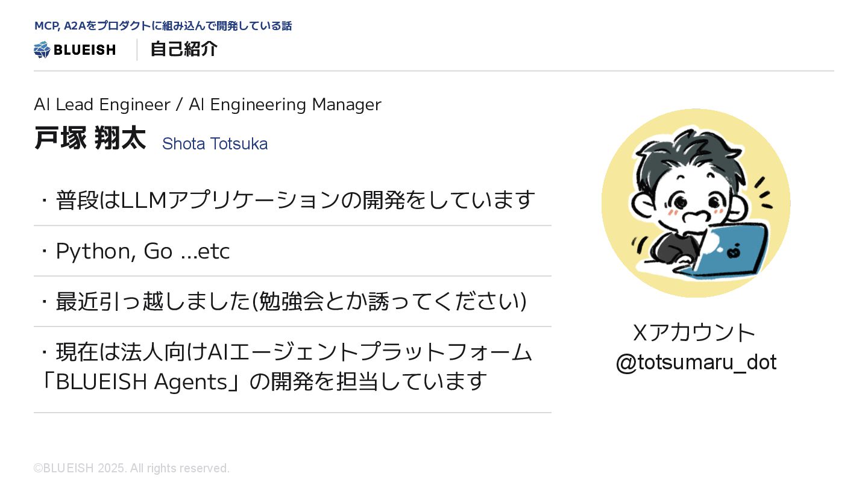
Task: Click the slide title about MCP, A2A
Action: pyautogui.click(x=163, y=26)
